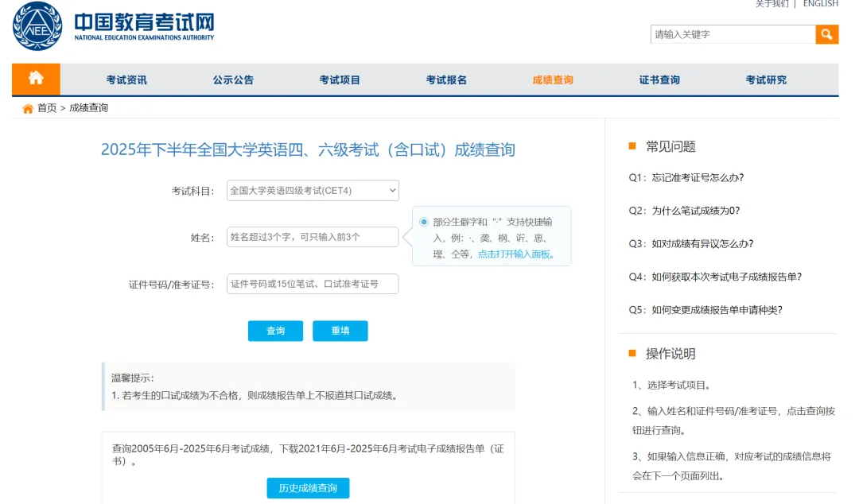Click the orange home icon in navbar

coord(36,79)
